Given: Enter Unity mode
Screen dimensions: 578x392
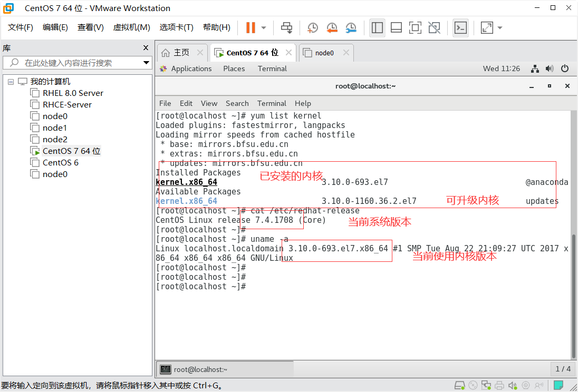Looking at the screenshot, I should (434, 27).
